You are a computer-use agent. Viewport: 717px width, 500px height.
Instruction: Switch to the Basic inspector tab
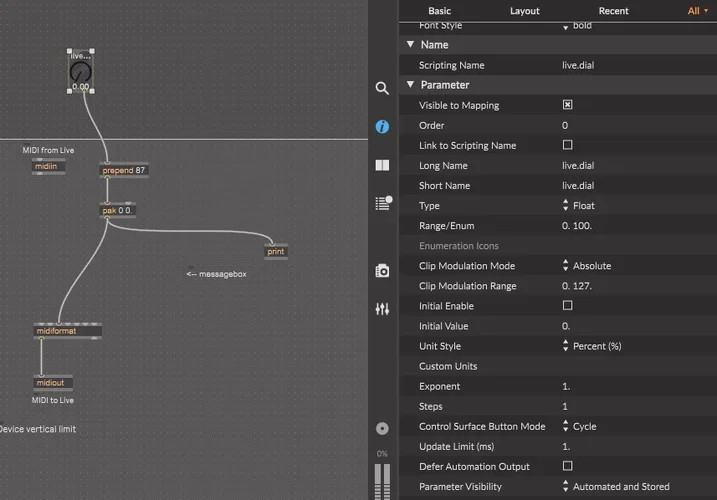coord(440,11)
